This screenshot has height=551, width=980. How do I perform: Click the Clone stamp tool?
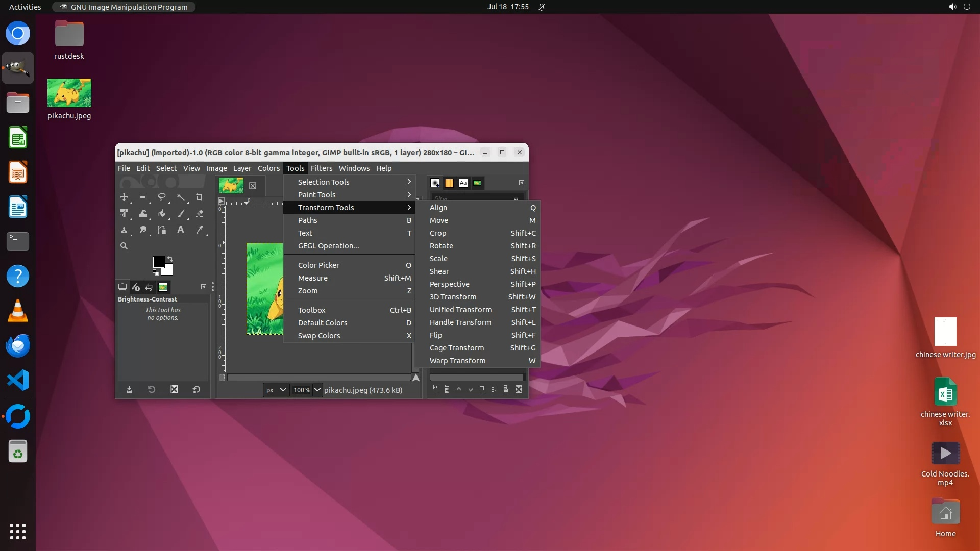click(x=124, y=230)
